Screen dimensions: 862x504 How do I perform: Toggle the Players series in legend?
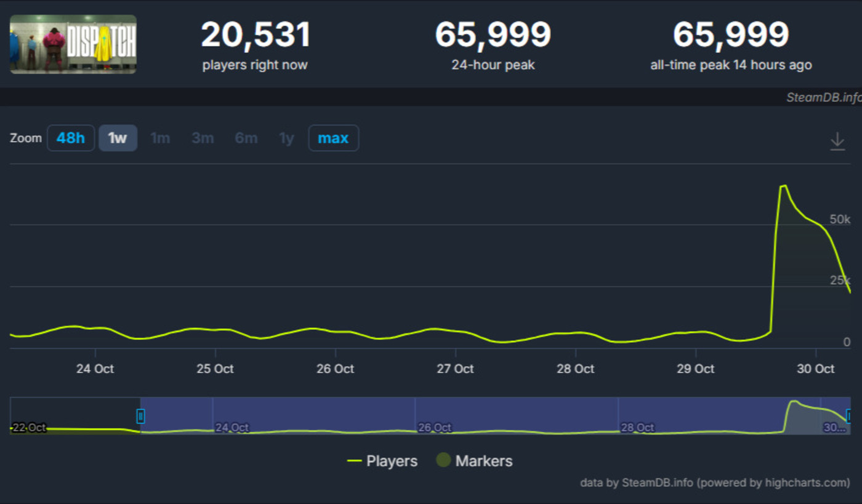pos(382,461)
